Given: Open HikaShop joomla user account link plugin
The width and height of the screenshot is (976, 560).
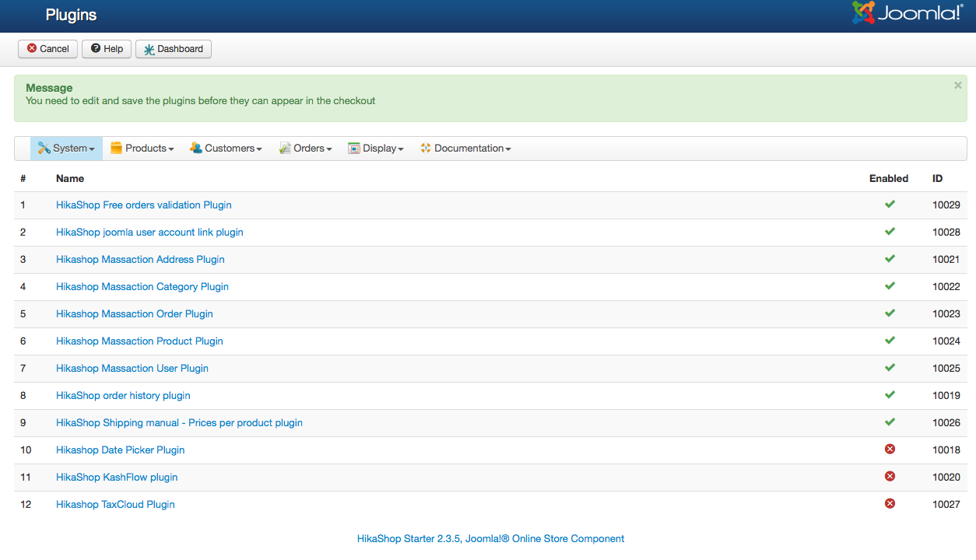Looking at the screenshot, I should point(149,233).
